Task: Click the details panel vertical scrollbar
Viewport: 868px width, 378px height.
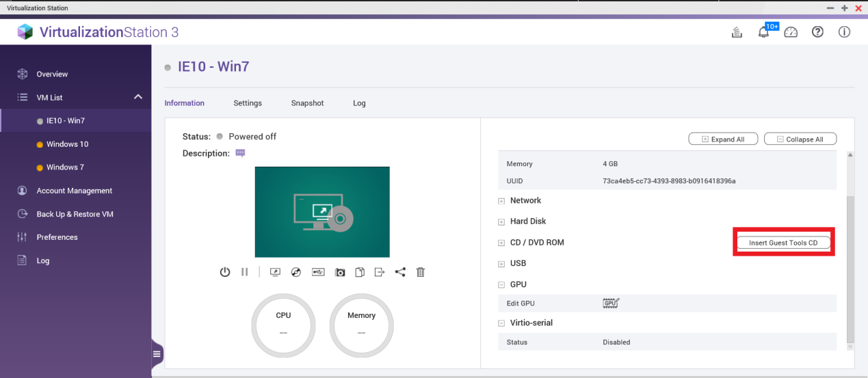Action: point(850,270)
